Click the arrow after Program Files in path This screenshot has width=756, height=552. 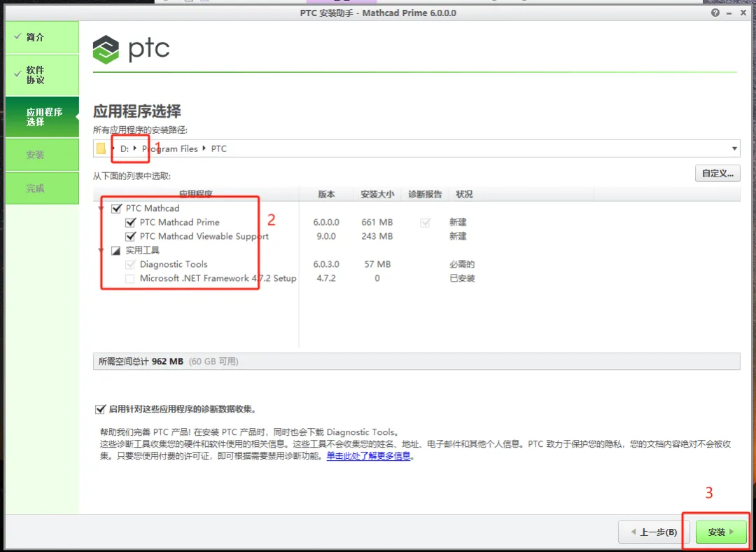click(x=204, y=149)
